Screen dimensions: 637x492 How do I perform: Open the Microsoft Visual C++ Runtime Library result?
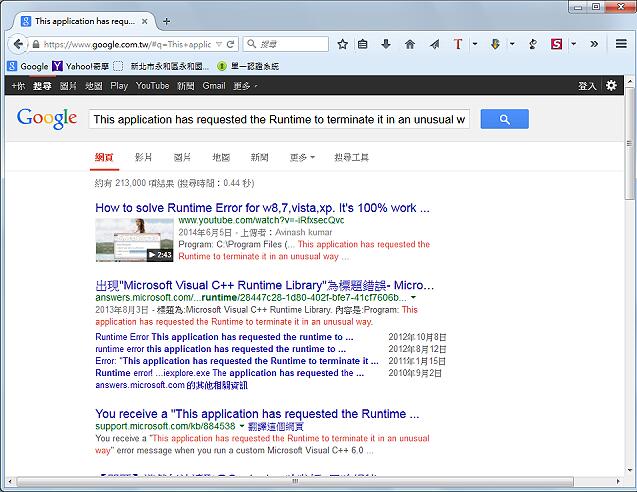(x=264, y=285)
